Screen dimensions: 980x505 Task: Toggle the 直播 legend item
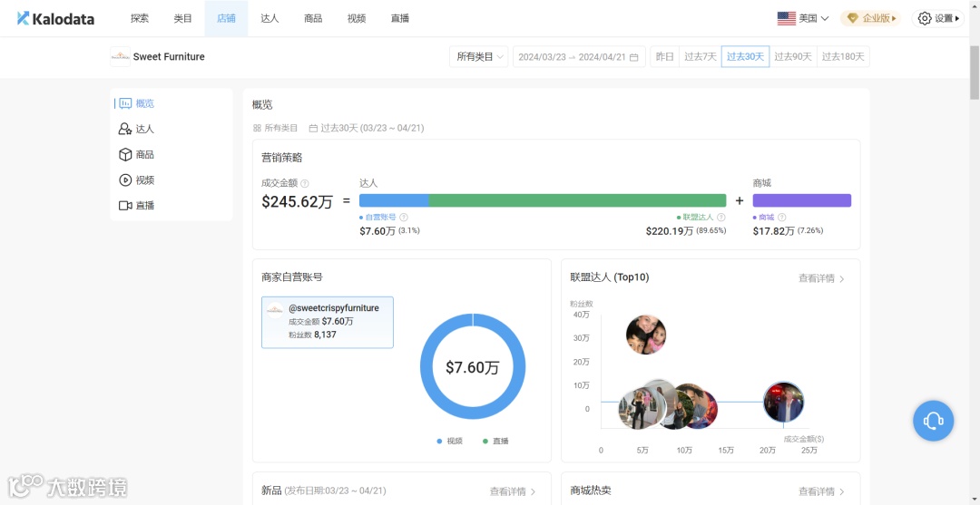click(495, 441)
